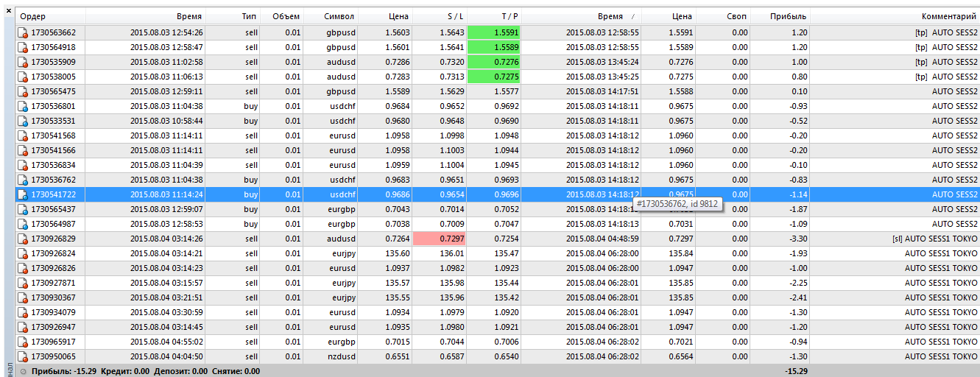Click the order icon of ticket 1730934079
Screen dimensions: 980x377
23,312
